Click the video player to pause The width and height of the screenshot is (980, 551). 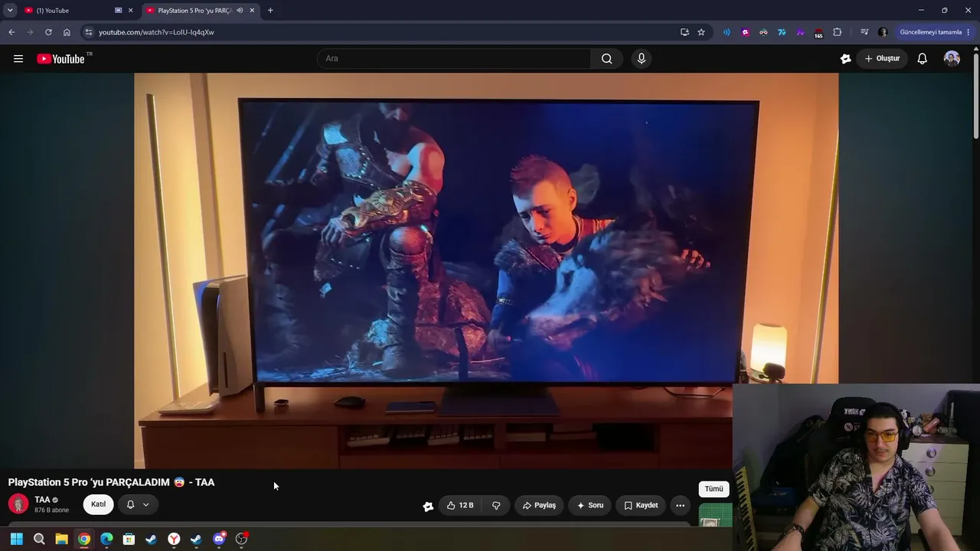click(x=486, y=271)
